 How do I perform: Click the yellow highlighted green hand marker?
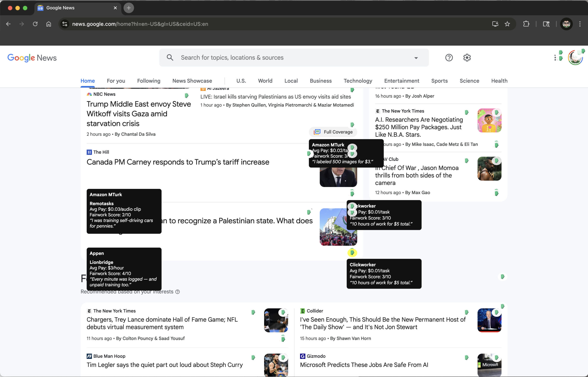[352, 252]
